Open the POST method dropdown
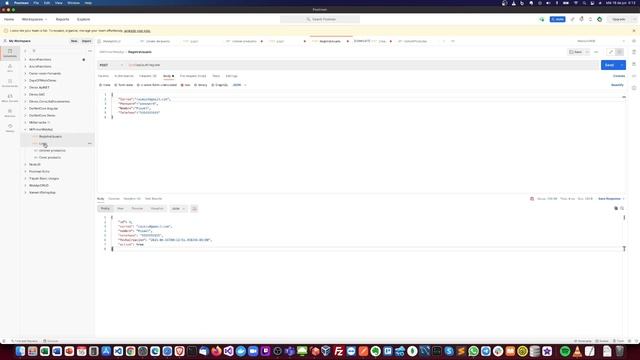 (111, 65)
